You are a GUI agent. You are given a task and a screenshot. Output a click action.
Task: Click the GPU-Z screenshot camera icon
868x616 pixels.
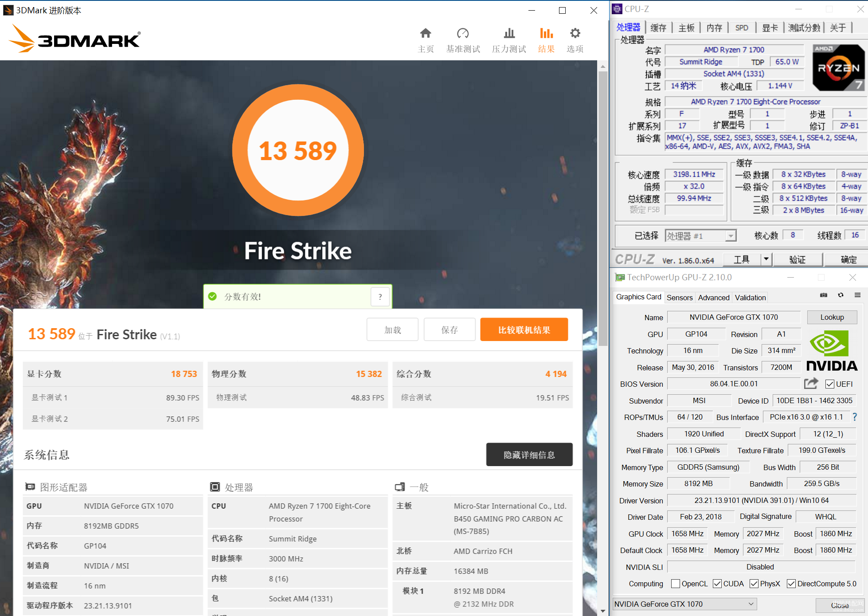click(x=824, y=295)
